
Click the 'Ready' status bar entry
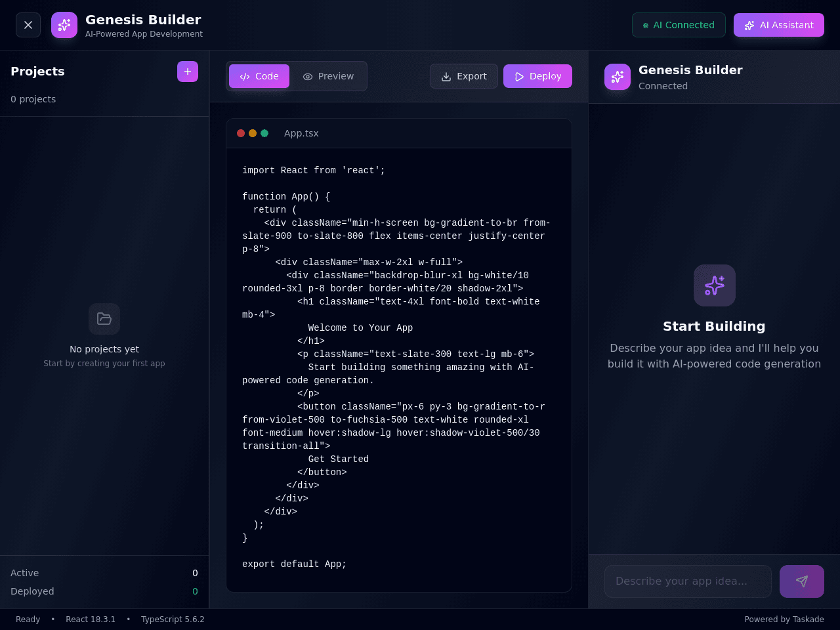point(28,619)
